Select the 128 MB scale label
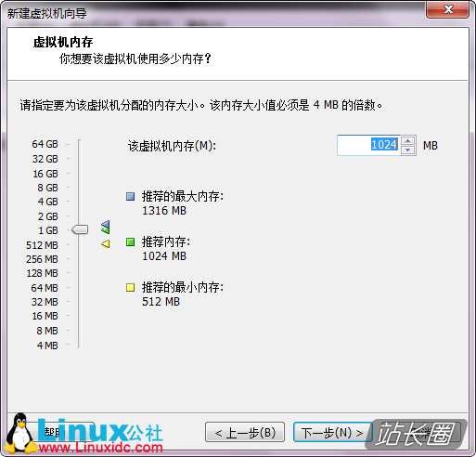Viewport: 476px width, 457px height. tap(43, 273)
